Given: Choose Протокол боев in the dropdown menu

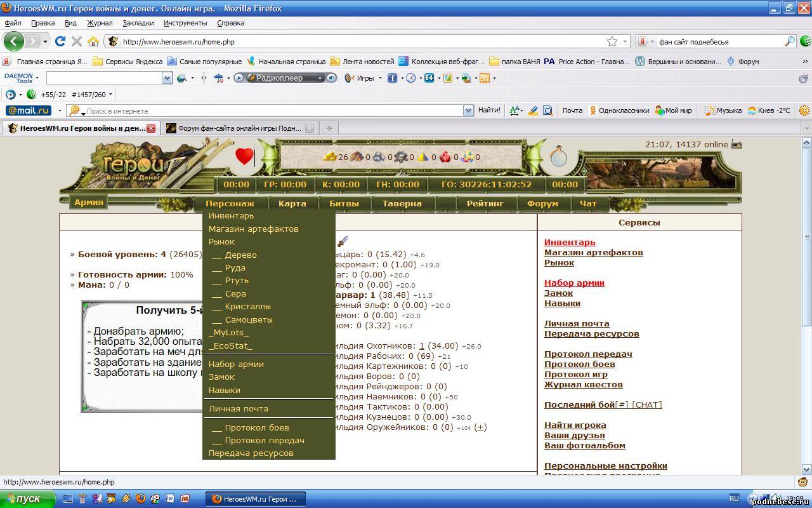Looking at the screenshot, I should [x=256, y=427].
